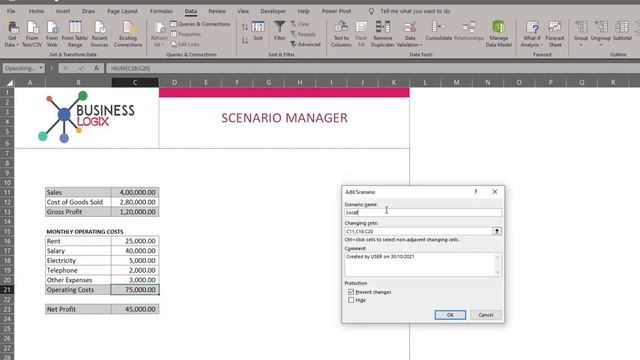The height and width of the screenshot is (360, 640).
Task: Open What-If Analysis menu
Action: [x=532, y=34]
